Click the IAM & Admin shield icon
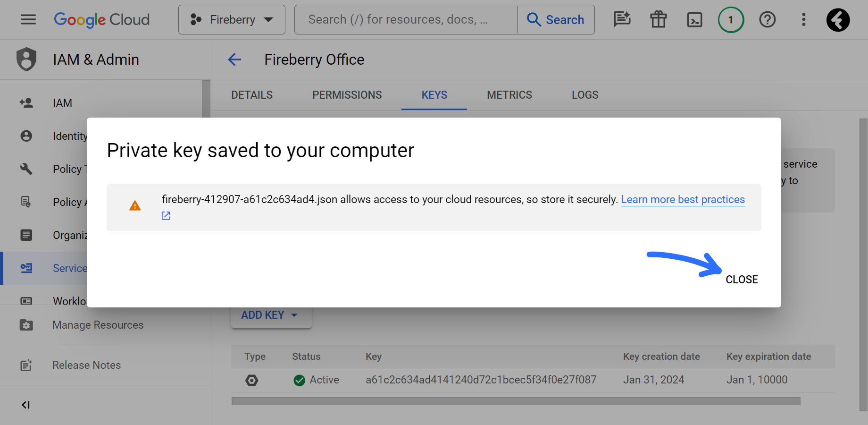Viewport: 868px width, 425px height. point(26,59)
